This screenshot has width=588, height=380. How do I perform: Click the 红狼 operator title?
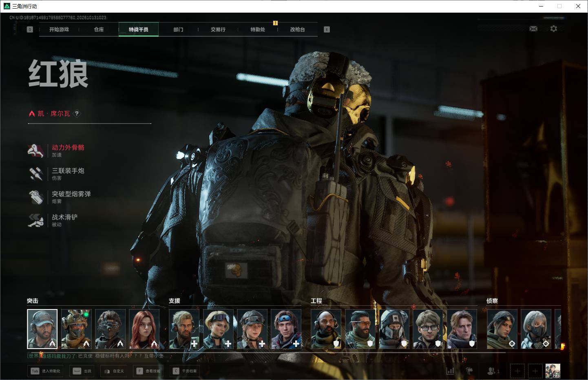tap(58, 73)
